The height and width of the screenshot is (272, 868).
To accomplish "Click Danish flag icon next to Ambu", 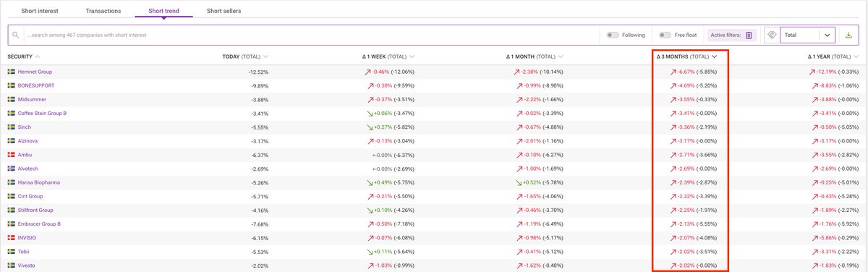I will coord(11,155).
